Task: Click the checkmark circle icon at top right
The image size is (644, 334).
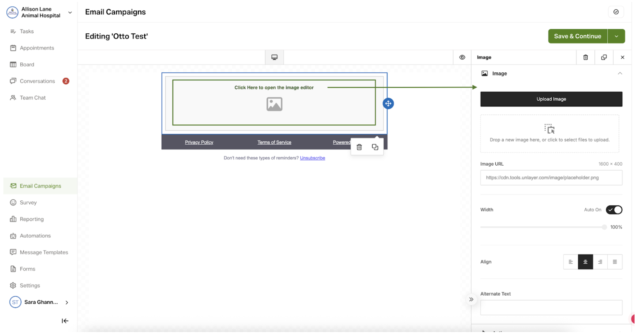Action: pyautogui.click(x=616, y=12)
